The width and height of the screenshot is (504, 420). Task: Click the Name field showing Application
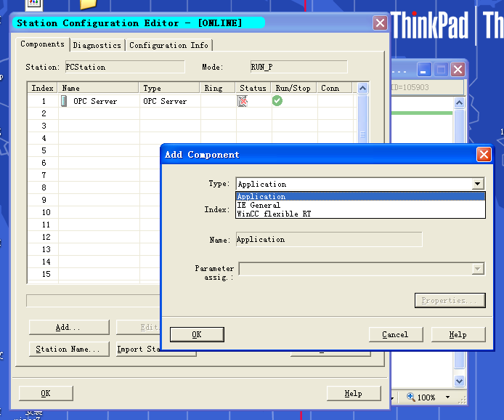click(329, 240)
